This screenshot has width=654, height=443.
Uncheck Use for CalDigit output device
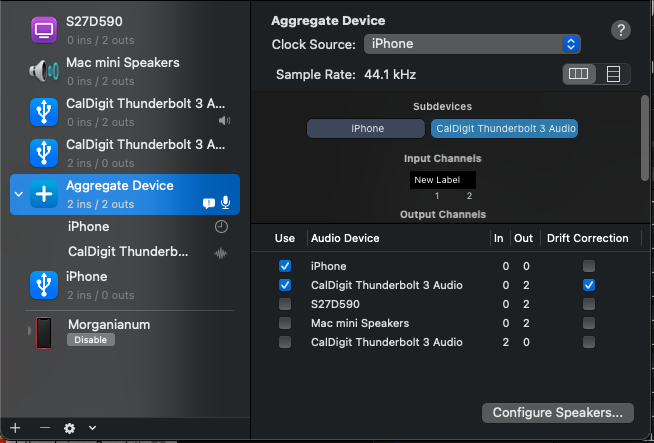285,285
